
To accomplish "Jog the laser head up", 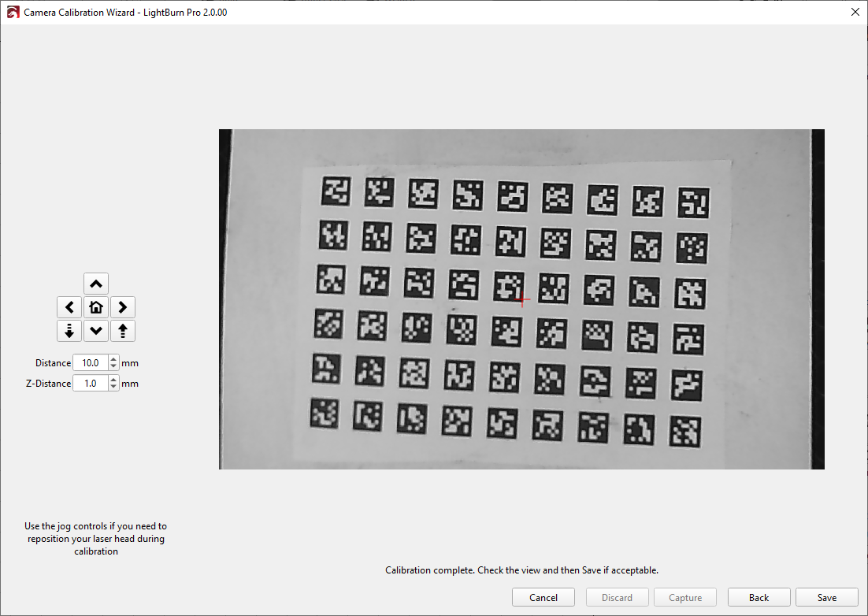I will tap(96, 284).
